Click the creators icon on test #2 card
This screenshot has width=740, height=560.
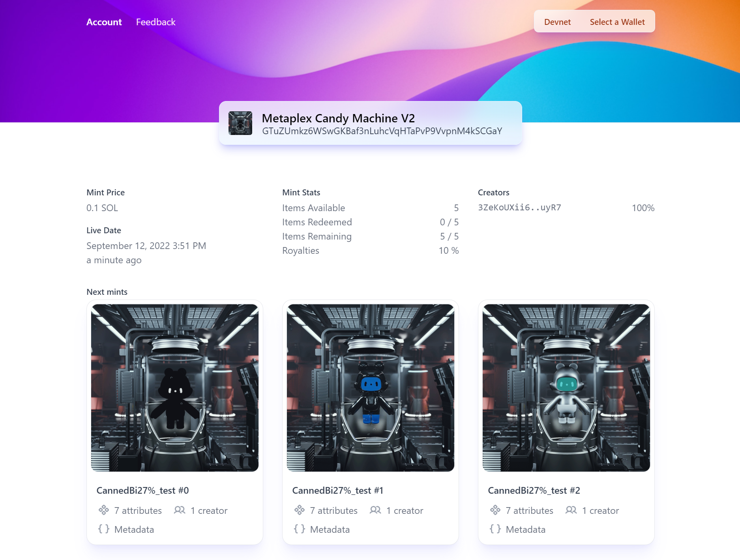tap(571, 510)
